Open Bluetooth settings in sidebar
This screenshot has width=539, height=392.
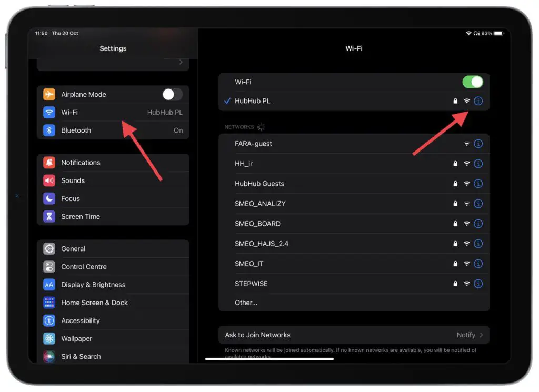tap(113, 130)
